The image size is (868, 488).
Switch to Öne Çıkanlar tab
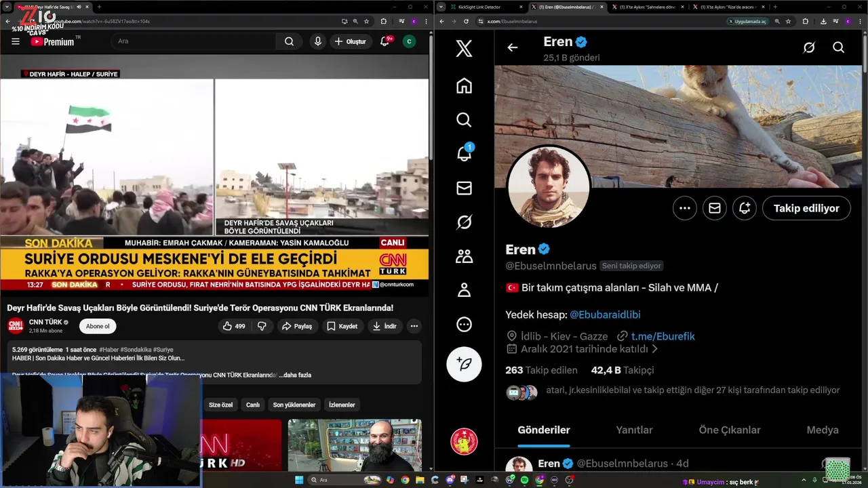(x=730, y=430)
